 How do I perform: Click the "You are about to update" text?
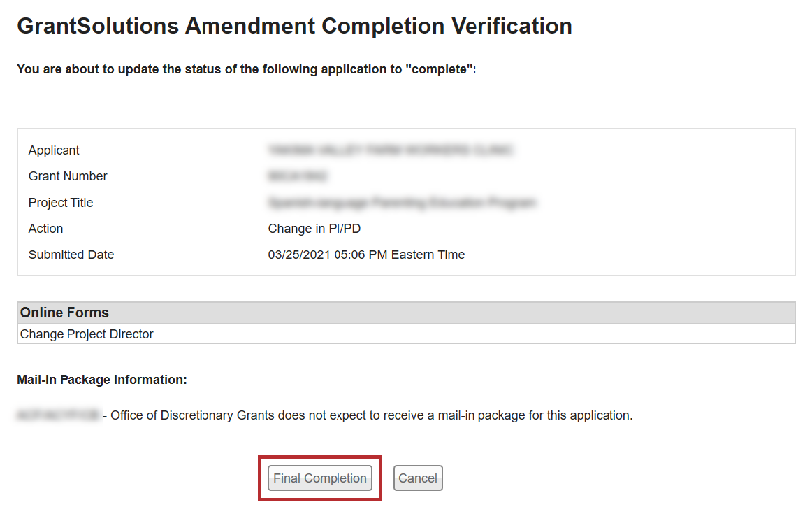[105, 69]
